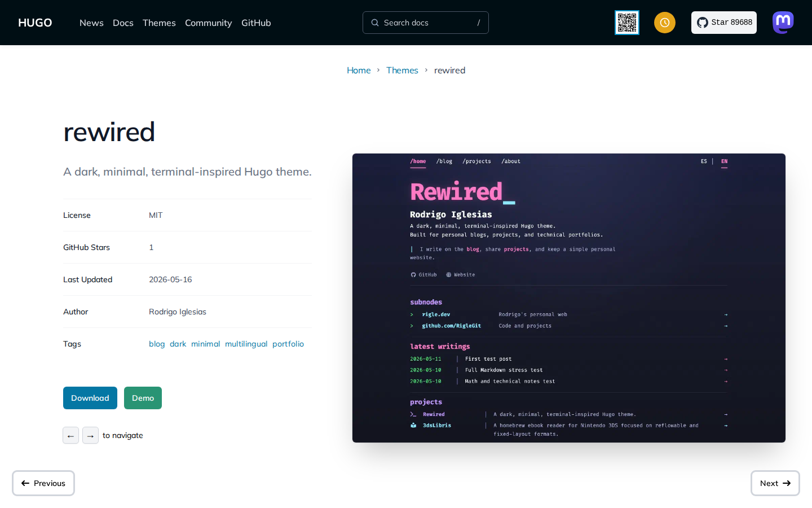Select the MIT license value
The height and width of the screenshot is (508, 812).
point(156,215)
